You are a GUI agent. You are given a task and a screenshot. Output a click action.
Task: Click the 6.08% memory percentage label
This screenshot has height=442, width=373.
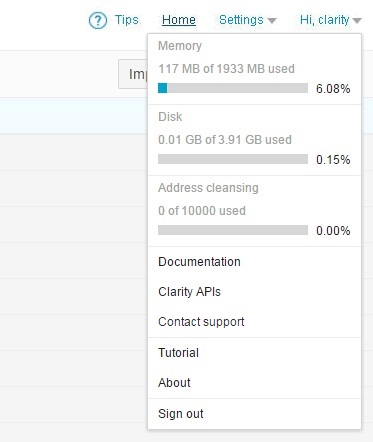pyautogui.click(x=333, y=89)
